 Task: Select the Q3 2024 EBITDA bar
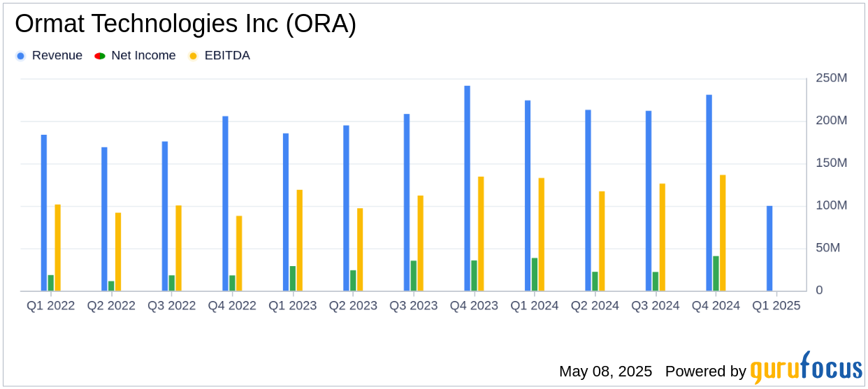(662, 237)
